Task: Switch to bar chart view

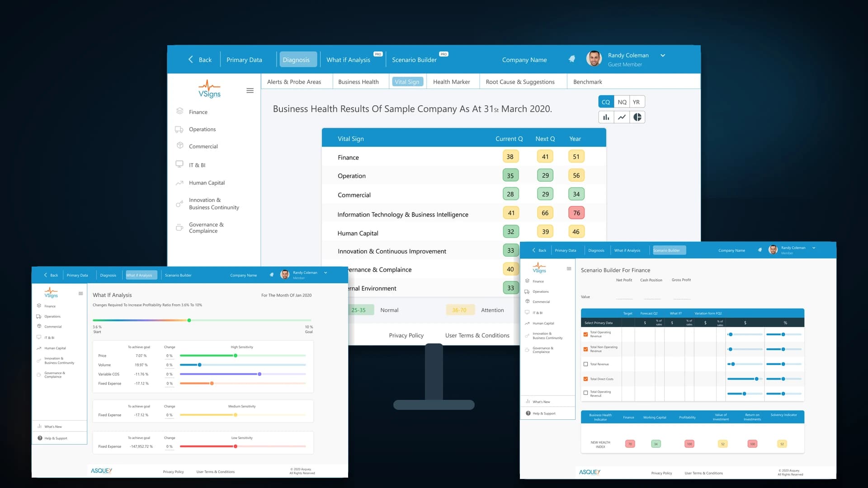Action: click(x=606, y=117)
